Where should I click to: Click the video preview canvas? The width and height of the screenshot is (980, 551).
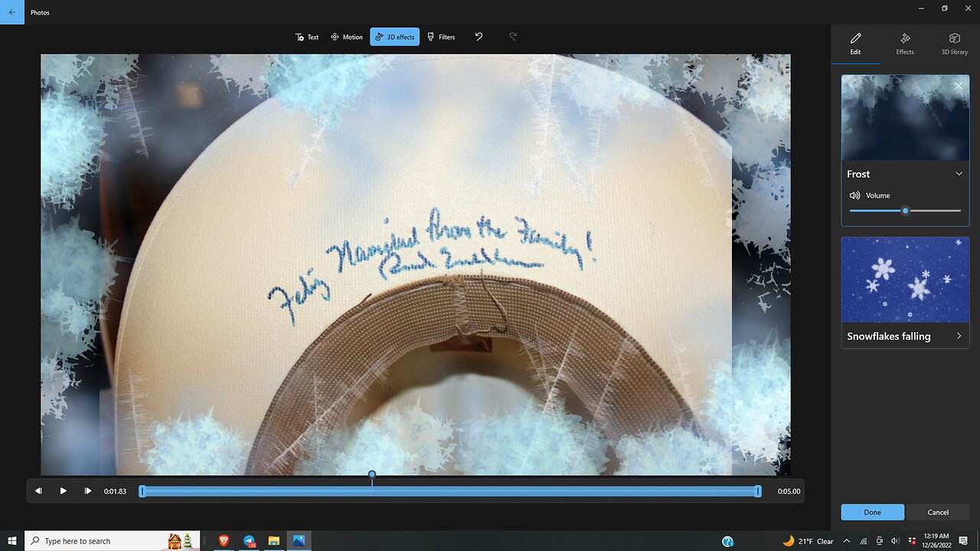coord(416,264)
